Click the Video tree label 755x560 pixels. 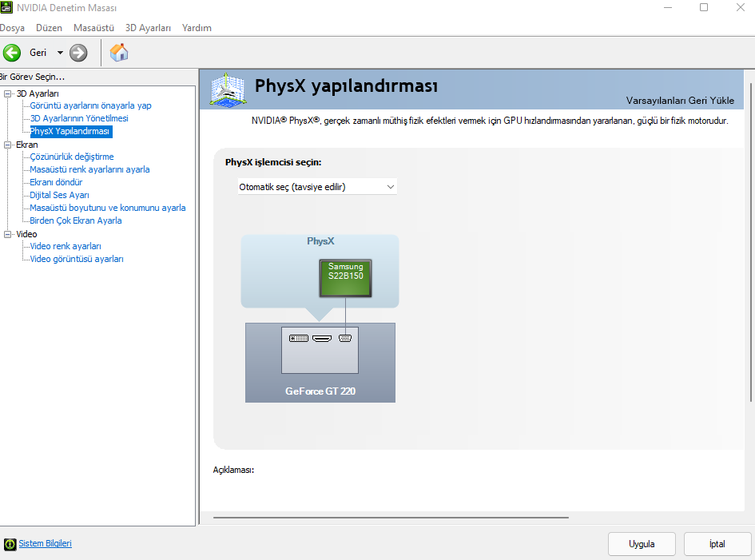[x=26, y=234]
